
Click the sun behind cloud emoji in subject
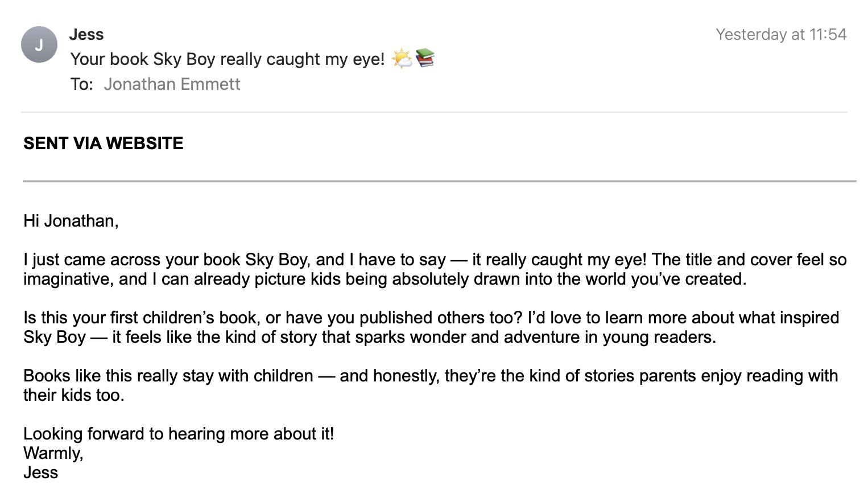(402, 59)
